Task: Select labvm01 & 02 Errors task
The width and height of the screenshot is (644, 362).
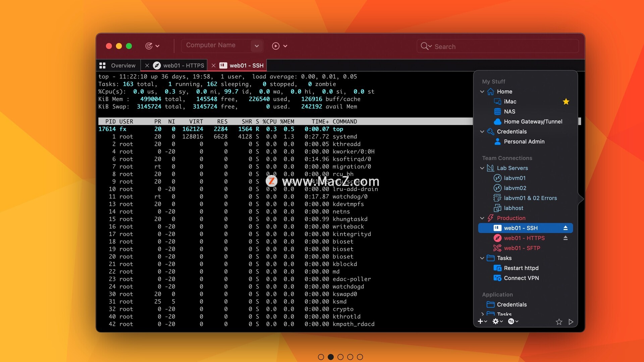Action: 525,198
